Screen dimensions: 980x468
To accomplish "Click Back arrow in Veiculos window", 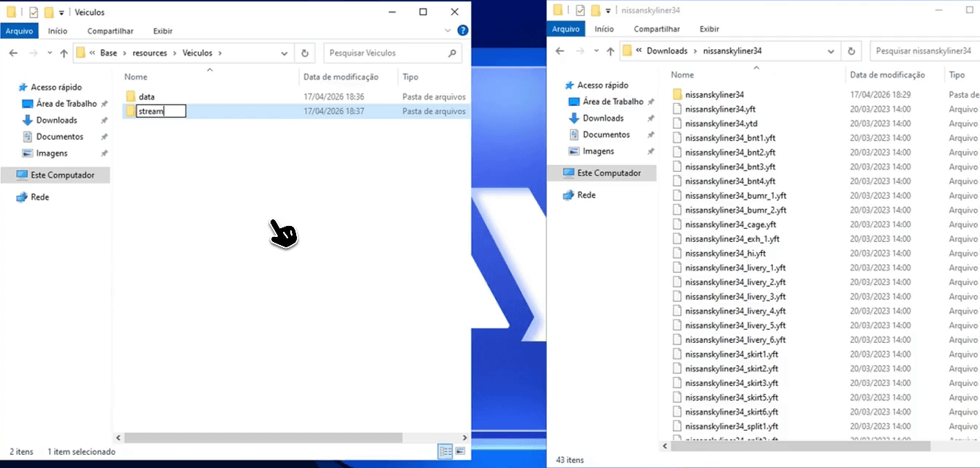I will coord(13,53).
